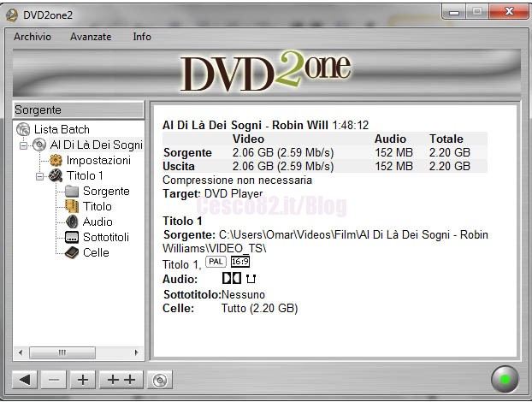Click the PAL format badge
Image resolution: width=532 pixels, height=402 pixels.
pos(216,262)
